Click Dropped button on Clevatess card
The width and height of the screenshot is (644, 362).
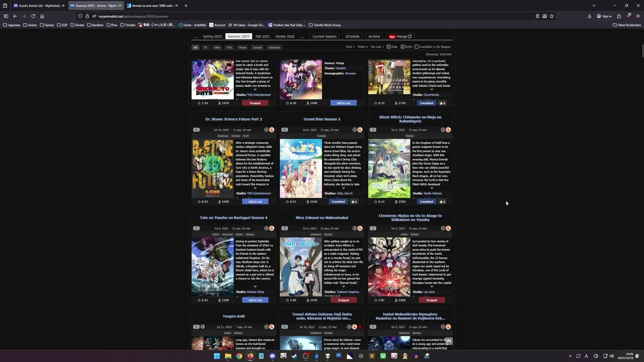click(x=432, y=300)
